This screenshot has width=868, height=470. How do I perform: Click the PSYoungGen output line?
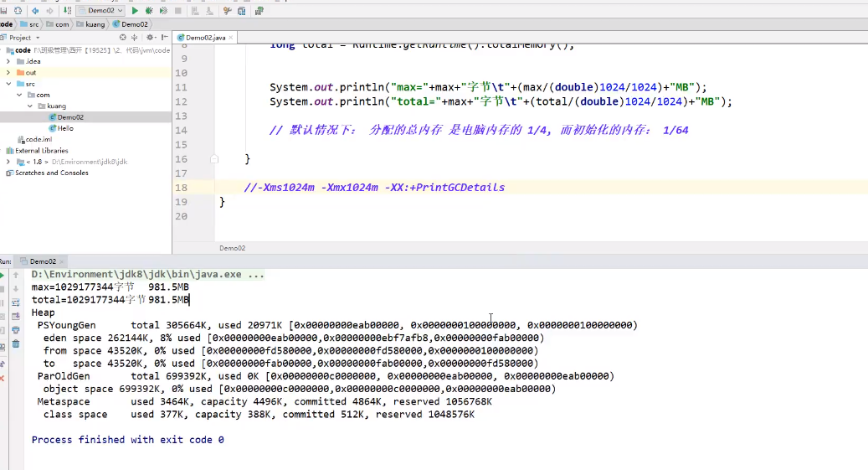[x=337, y=325]
